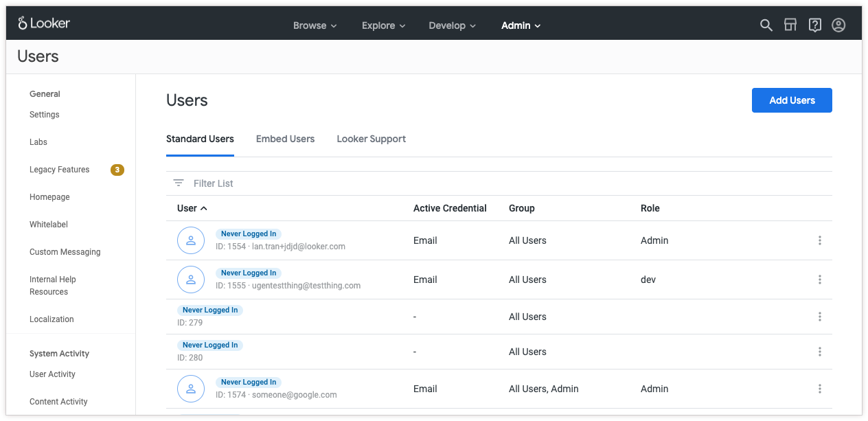Click the Add Users button
Image resolution: width=868 pixels, height=421 pixels.
point(792,100)
